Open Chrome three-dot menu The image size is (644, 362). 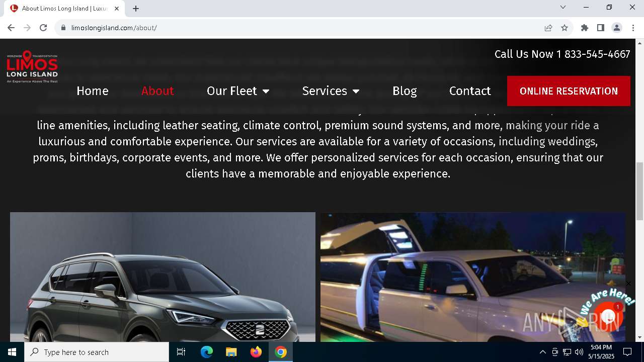click(x=633, y=28)
